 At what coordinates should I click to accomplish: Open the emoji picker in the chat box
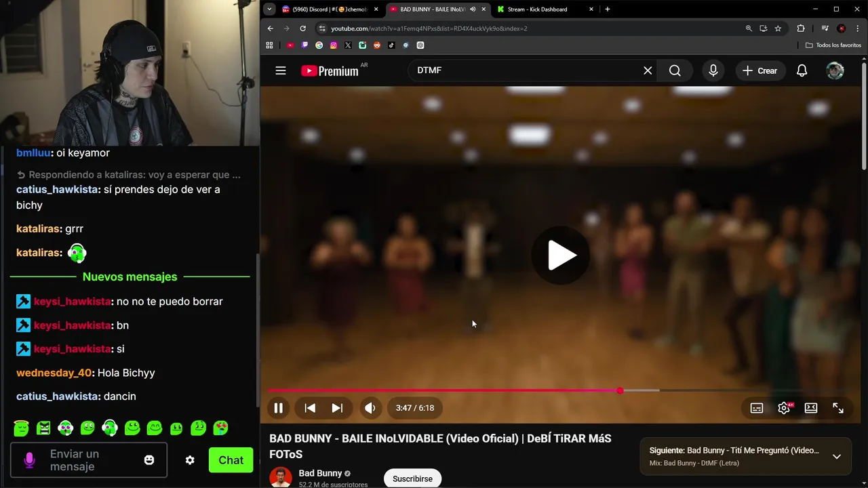(x=149, y=460)
